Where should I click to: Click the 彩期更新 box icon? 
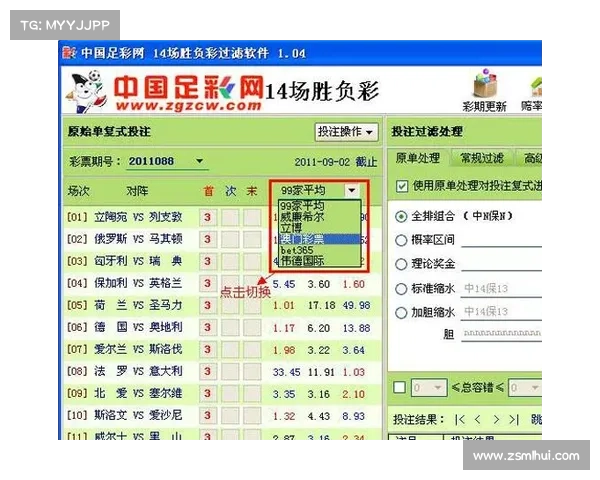[485, 83]
